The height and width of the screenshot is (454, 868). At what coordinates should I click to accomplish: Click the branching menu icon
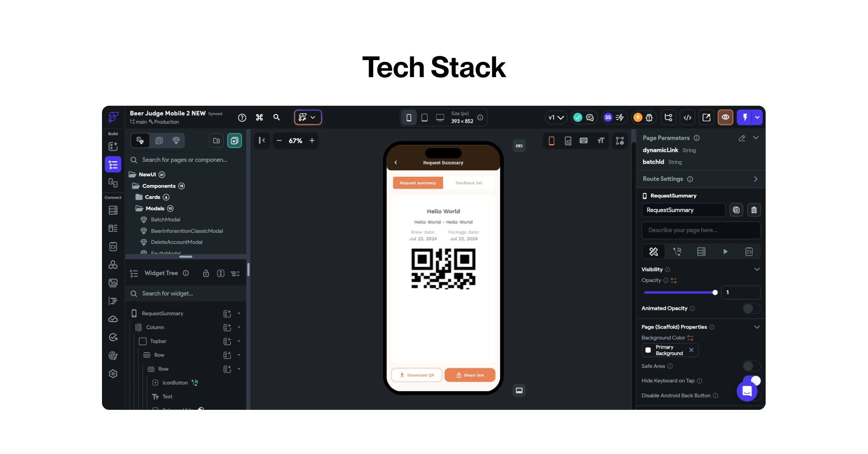pyautogui.click(x=668, y=117)
